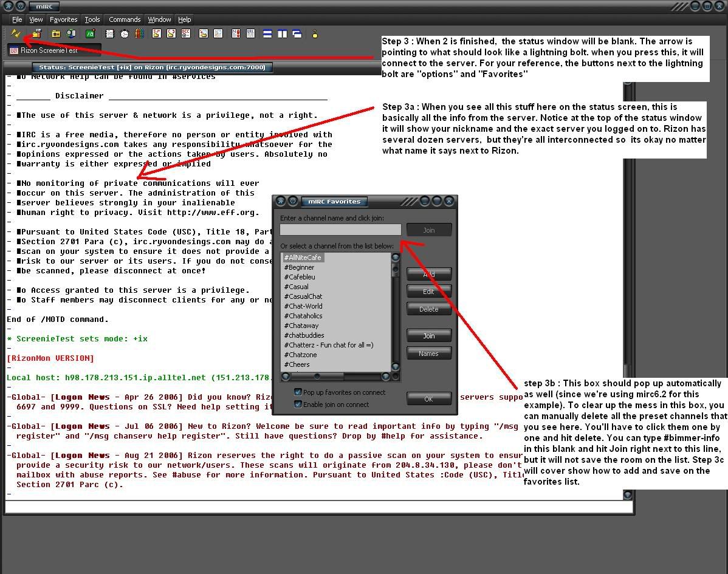This screenshot has height=574, width=728.
Task: Select #Beginner in the channel list
Action: click(299, 267)
